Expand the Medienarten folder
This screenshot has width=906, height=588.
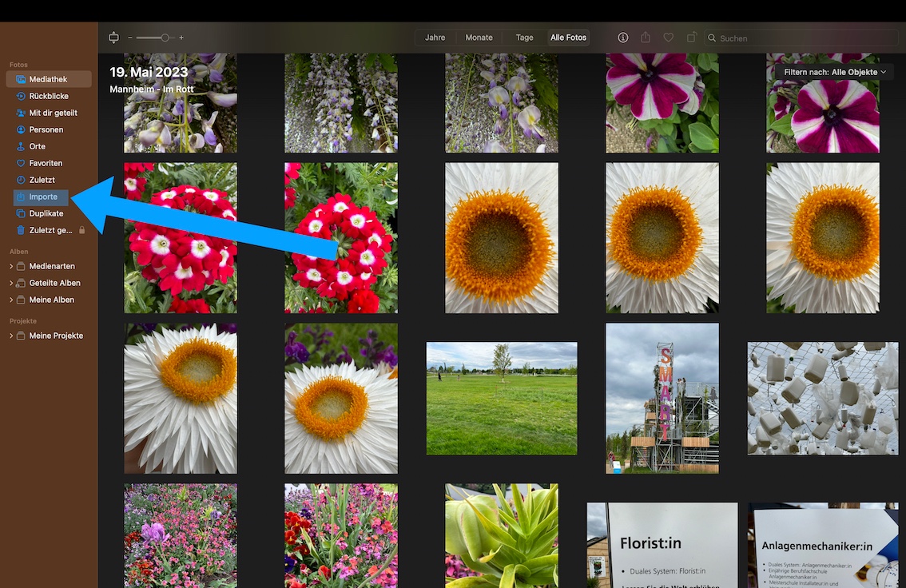[11, 266]
